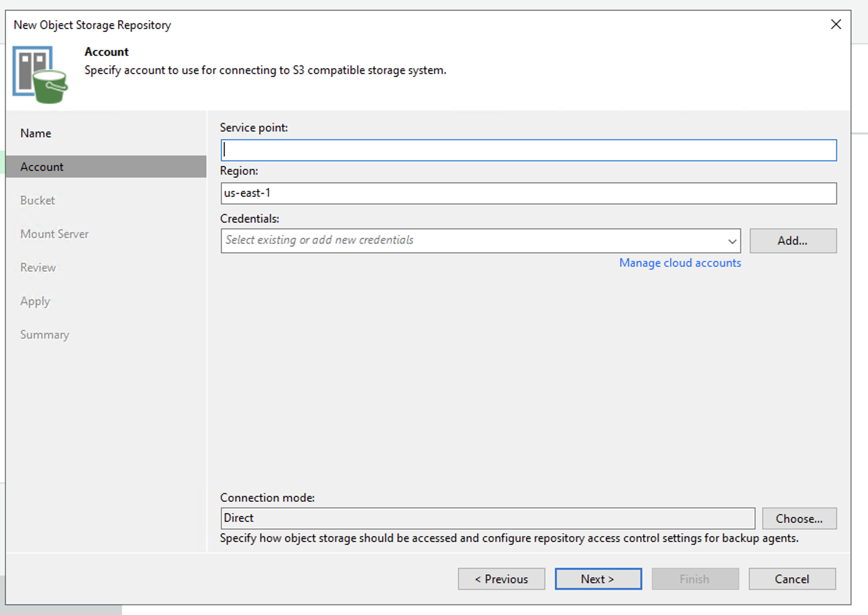The height and width of the screenshot is (615, 868).
Task: Click the Add... credentials button
Action: click(793, 240)
